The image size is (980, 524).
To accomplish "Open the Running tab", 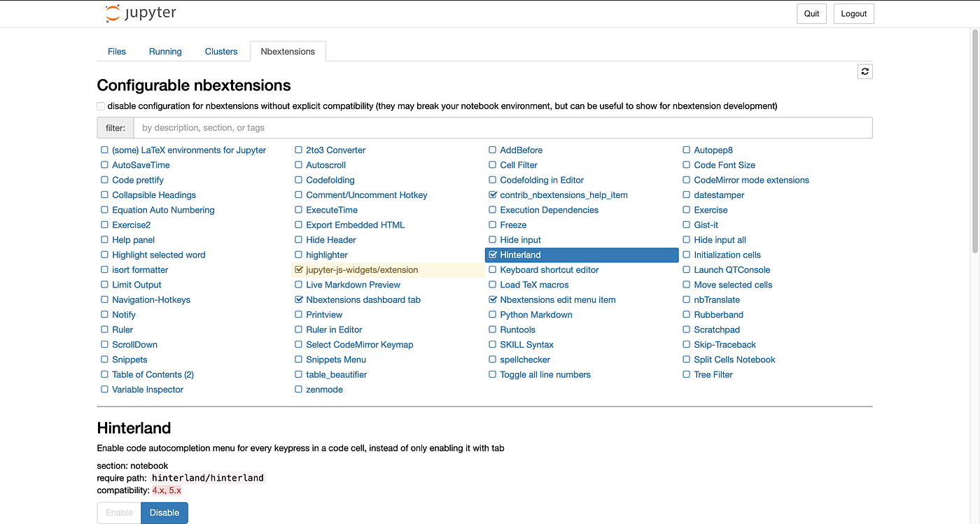I will click(x=165, y=51).
